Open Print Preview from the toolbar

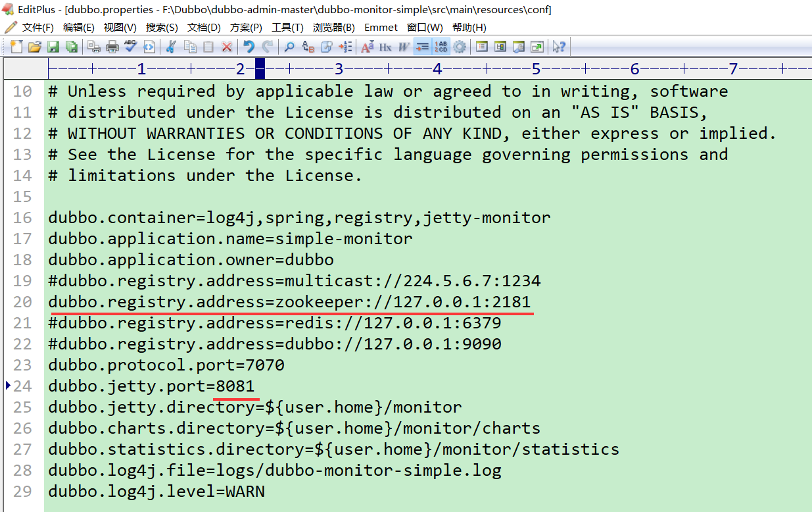coord(94,47)
